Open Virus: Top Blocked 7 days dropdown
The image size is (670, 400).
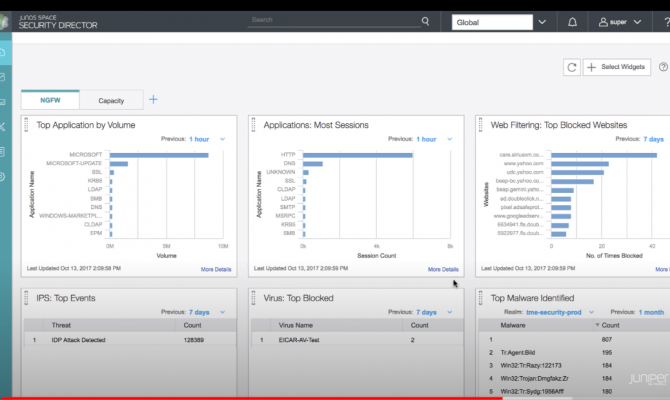[x=450, y=312]
